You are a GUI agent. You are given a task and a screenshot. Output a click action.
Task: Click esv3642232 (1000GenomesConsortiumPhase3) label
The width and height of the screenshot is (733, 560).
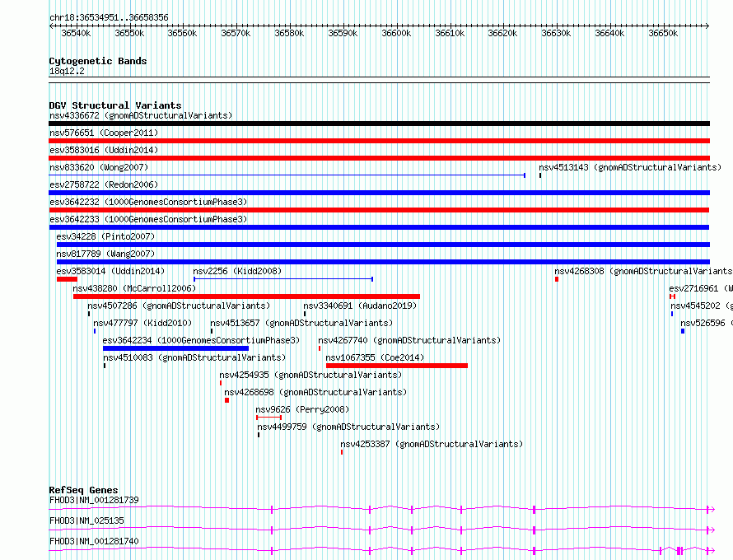(x=148, y=202)
